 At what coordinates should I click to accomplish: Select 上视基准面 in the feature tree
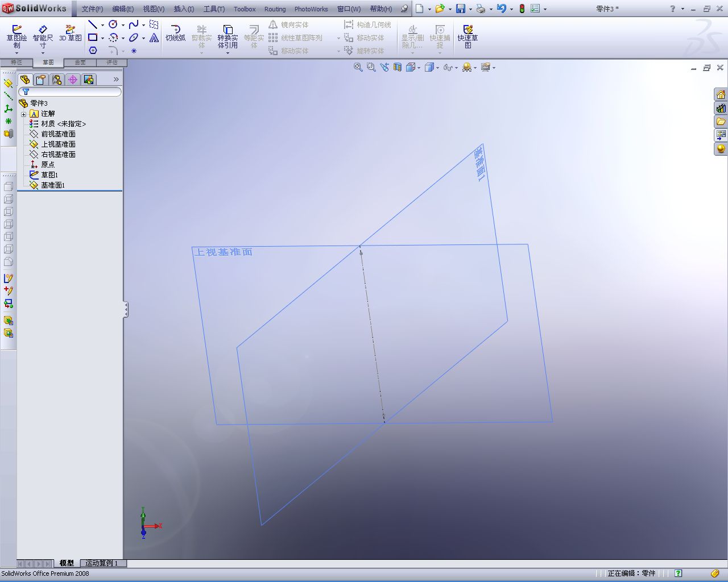(58, 144)
